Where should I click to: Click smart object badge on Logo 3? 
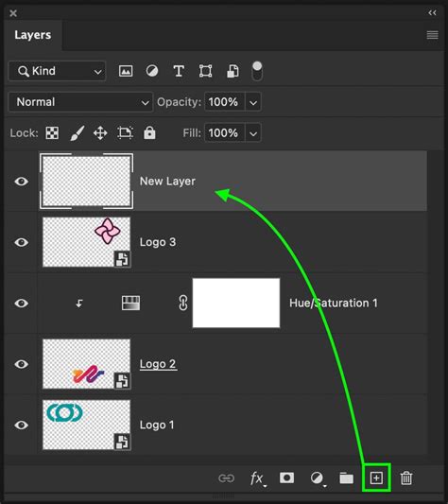[122, 259]
